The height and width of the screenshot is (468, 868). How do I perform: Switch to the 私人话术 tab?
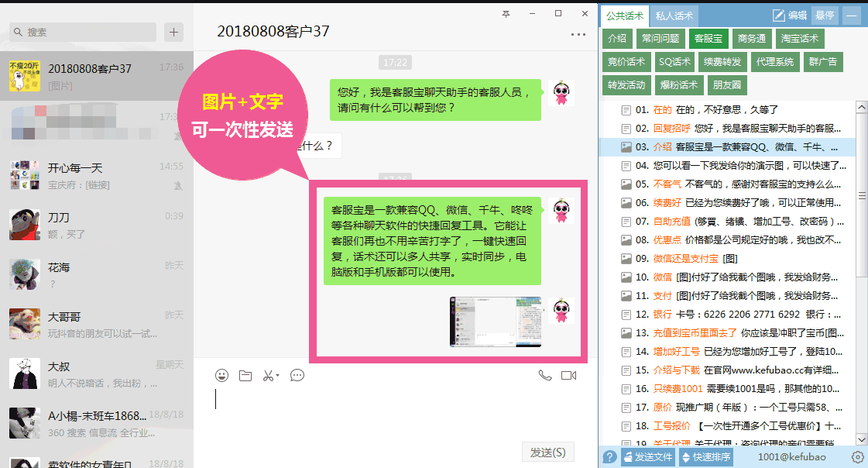click(x=674, y=15)
